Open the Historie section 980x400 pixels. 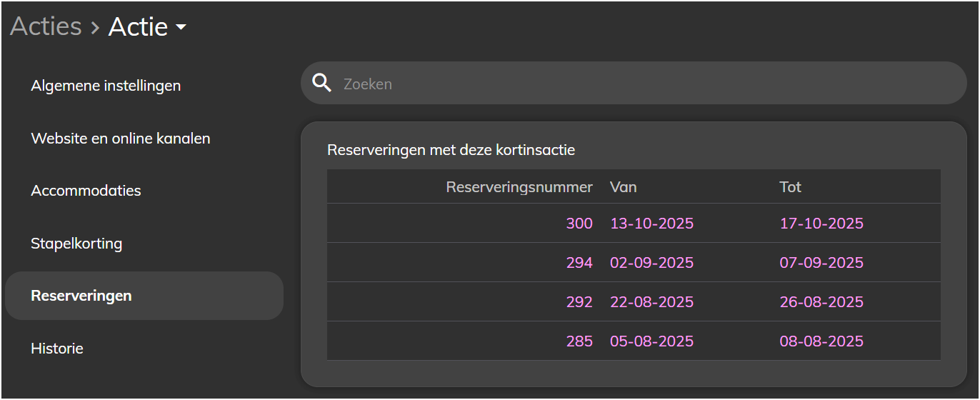click(x=57, y=349)
